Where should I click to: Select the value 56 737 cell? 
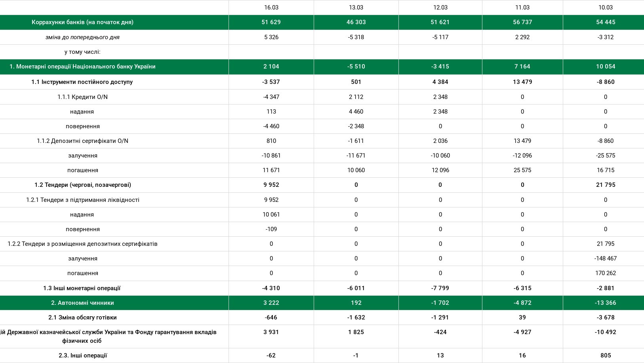tap(522, 22)
